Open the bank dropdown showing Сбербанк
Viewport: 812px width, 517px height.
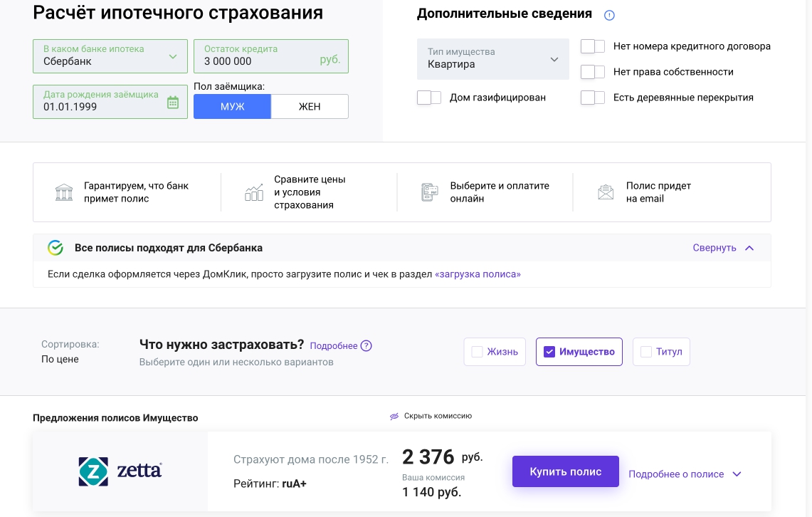click(110, 56)
